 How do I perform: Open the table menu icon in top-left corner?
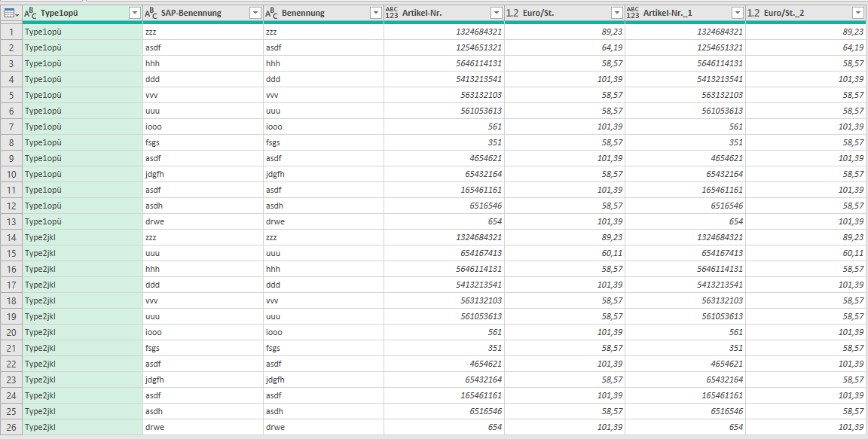click(11, 13)
